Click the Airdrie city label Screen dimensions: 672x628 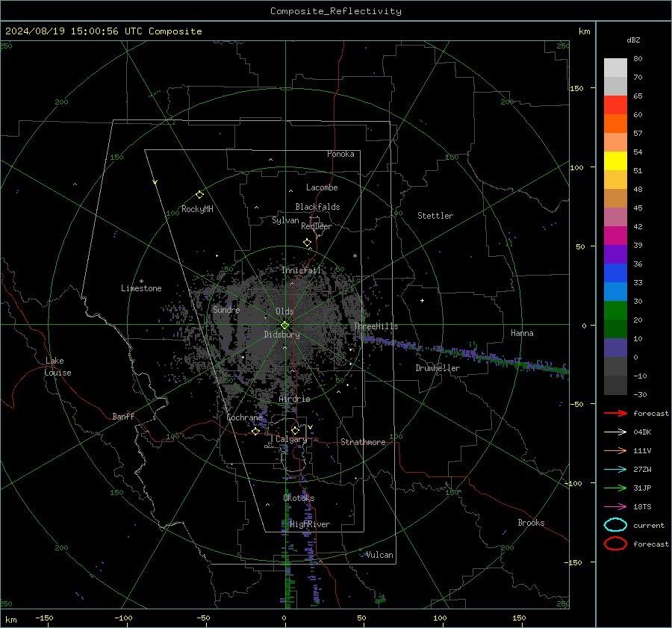(294, 399)
